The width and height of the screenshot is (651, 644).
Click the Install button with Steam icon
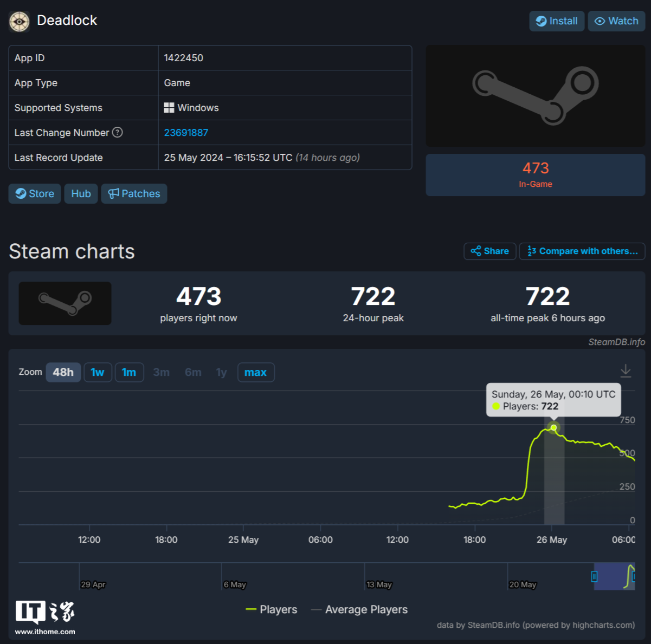point(557,21)
